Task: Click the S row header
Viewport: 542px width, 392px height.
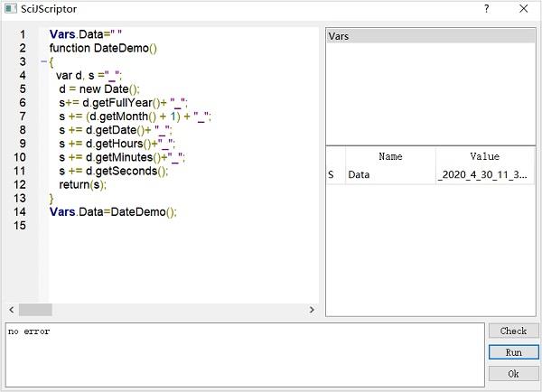Action: [332, 175]
